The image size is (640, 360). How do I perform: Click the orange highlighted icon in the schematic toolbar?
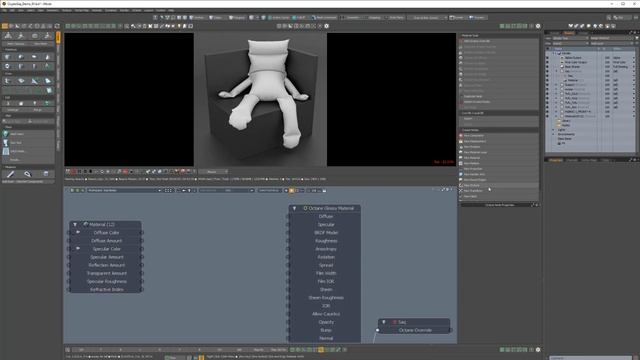click(291, 191)
